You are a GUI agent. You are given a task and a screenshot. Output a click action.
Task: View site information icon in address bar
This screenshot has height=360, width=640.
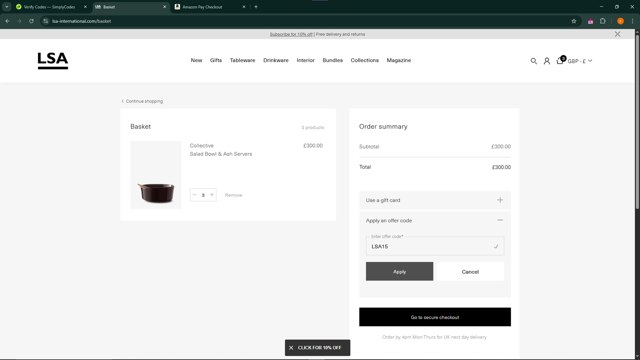pyautogui.click(x=45, y=21)
